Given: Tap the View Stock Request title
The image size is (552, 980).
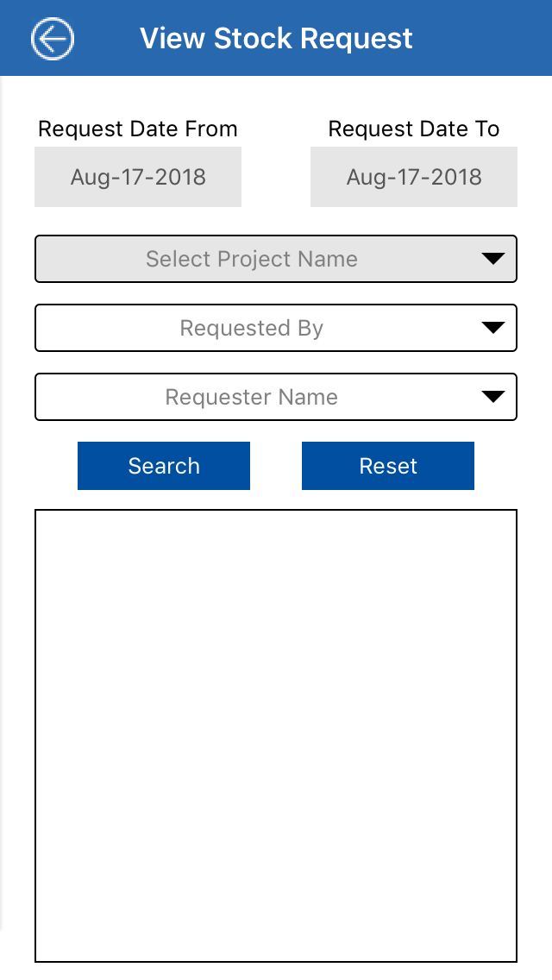Looking at the screenshot, I should 276,39.
